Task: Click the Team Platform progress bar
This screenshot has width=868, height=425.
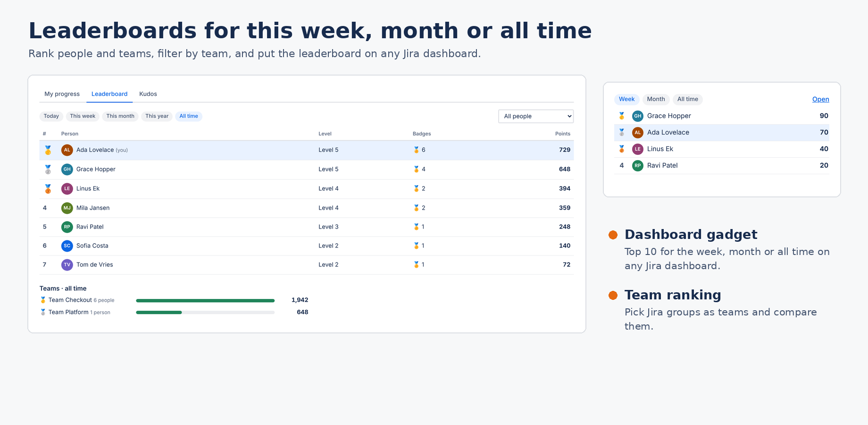Action: 205,313
